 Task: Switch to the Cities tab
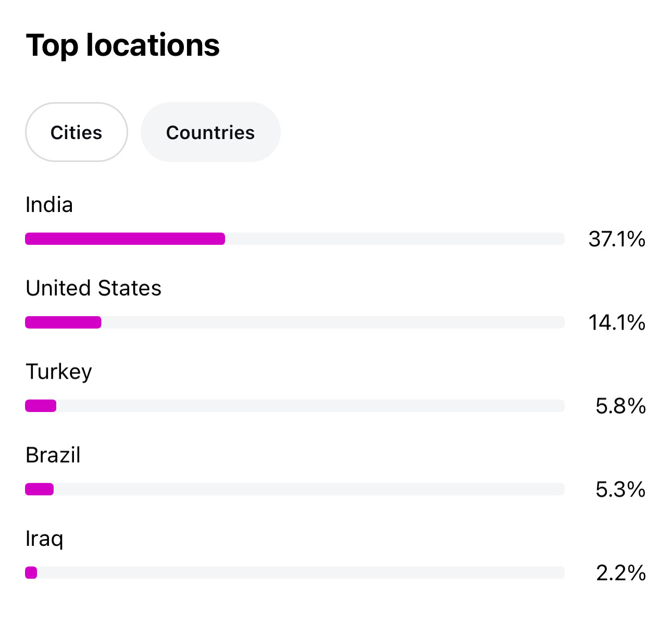[77, 132]
